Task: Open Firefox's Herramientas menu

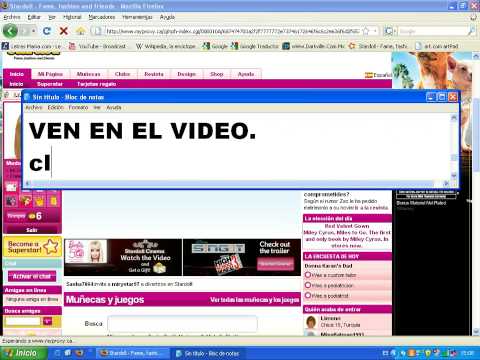Action: pos(137,17)
